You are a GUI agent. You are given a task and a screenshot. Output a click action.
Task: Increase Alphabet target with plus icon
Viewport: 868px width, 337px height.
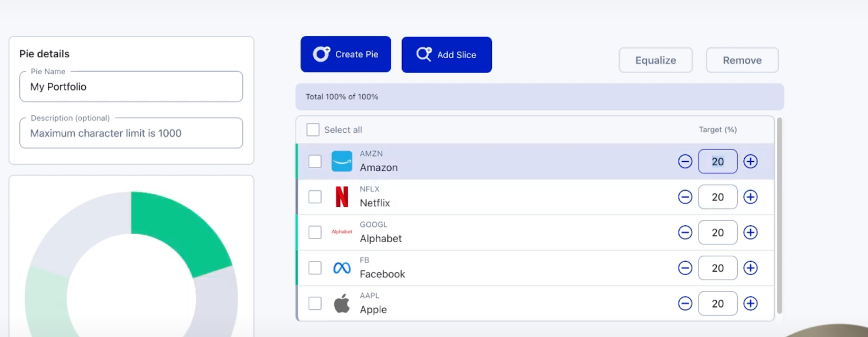[x=750, y=232]
